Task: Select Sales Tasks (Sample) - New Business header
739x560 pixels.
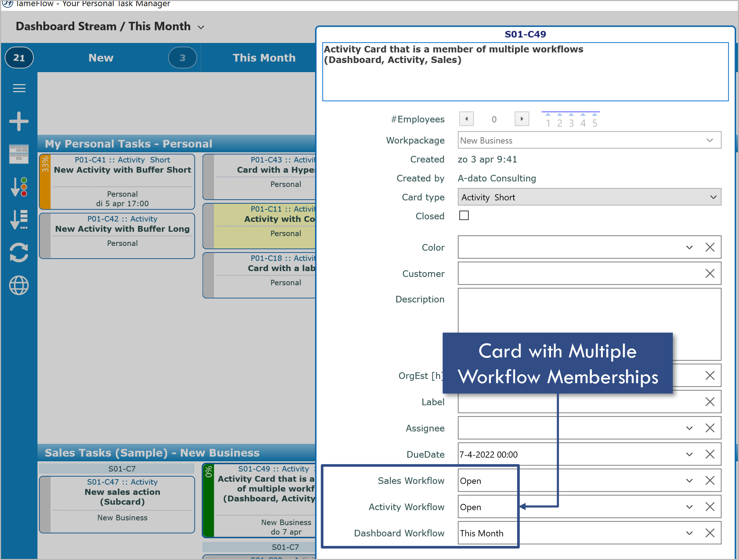Action: point(176,453)
